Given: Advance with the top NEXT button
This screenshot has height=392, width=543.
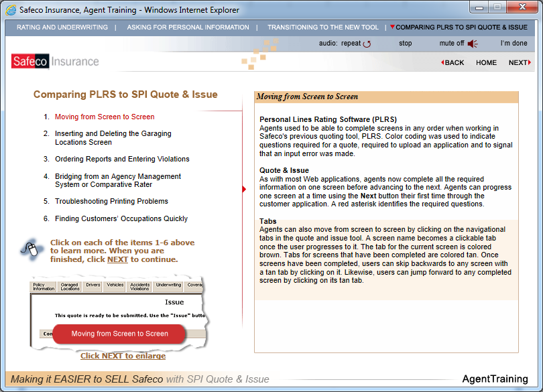Looking at the screenshot, I should 520,63.
